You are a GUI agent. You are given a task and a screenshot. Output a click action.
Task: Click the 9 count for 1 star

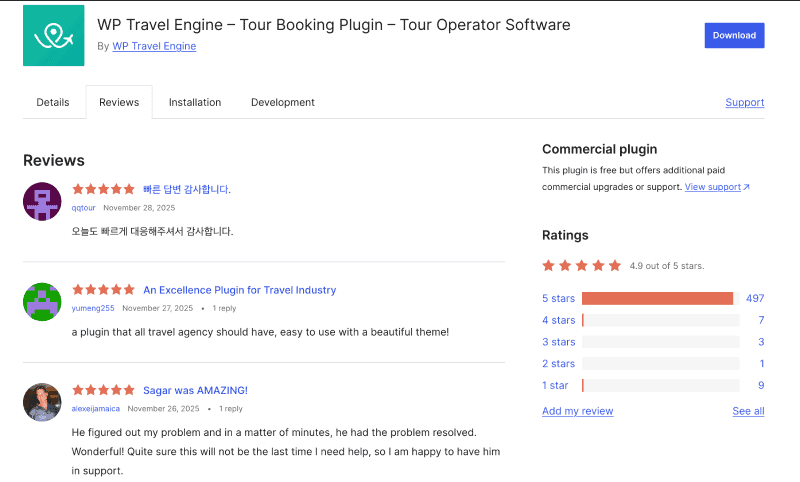point(761,385)
